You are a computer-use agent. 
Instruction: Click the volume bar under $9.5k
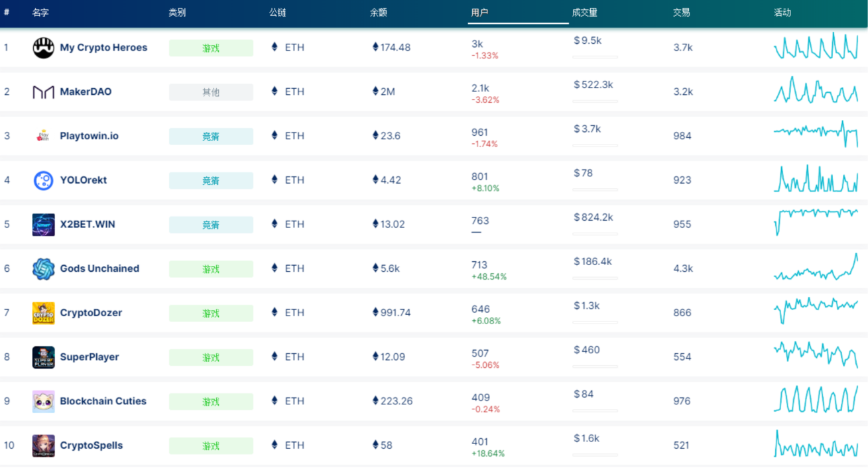[x=595, y=57]
